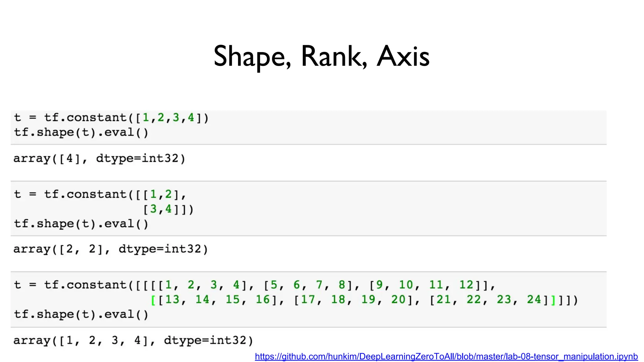The width and height of the screenshot is (644, 362).
Task: Click the number 17 in the third cell
Action: (308, 300)
